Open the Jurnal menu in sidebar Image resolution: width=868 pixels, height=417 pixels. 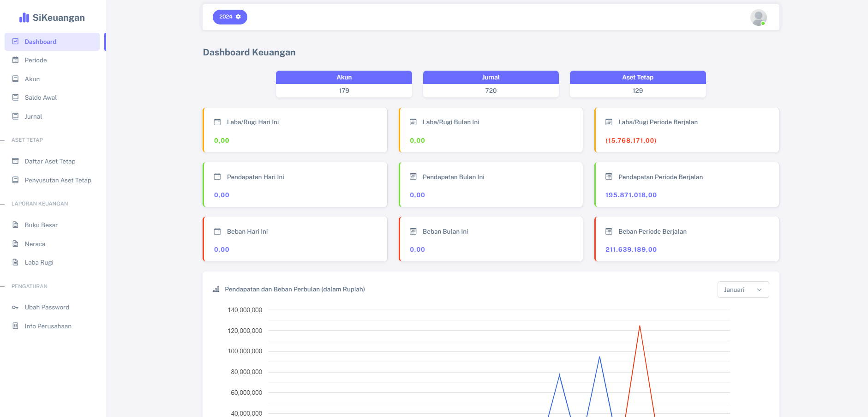[33, 116]
